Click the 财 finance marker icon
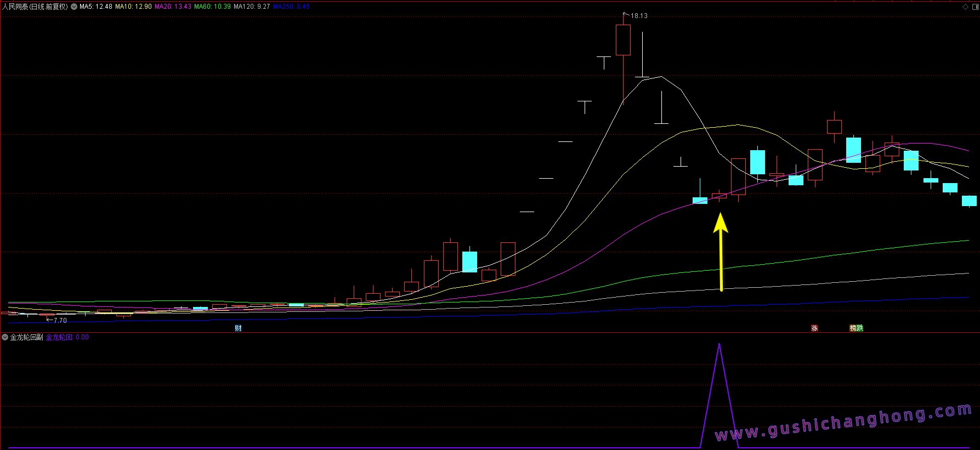 pos(238,328)
